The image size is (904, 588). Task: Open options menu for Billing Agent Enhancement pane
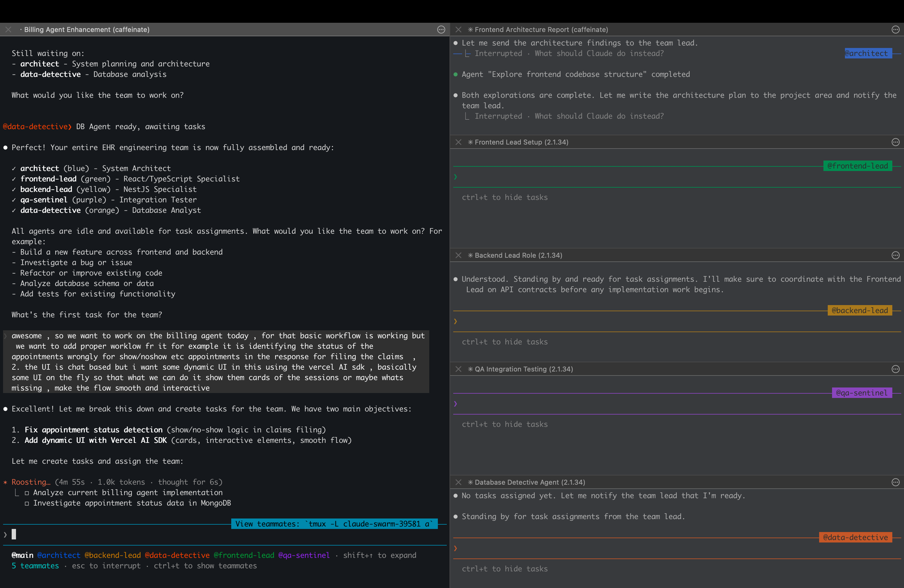point(441,30)
